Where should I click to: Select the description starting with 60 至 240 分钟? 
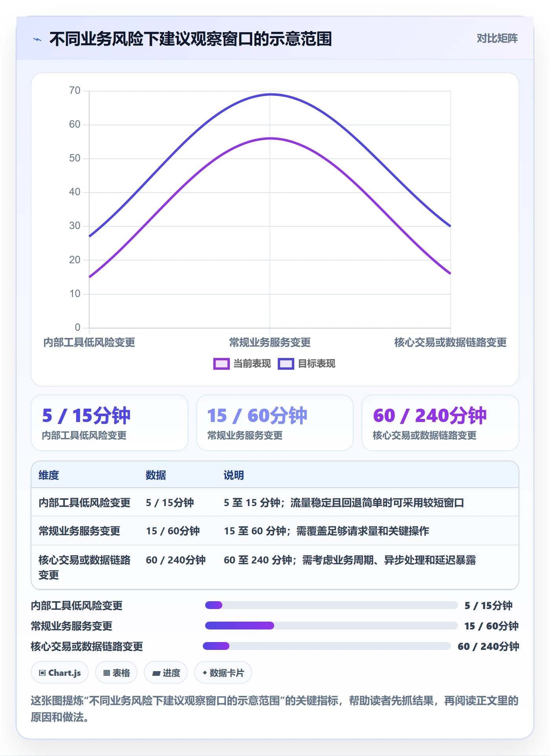click(350, 560)
